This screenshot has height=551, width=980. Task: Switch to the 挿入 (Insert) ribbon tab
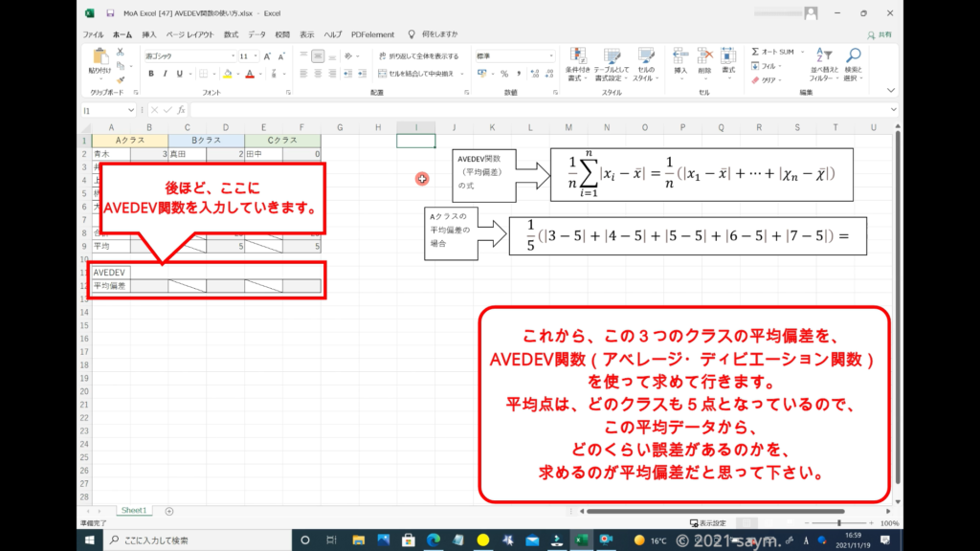(149, 34)
